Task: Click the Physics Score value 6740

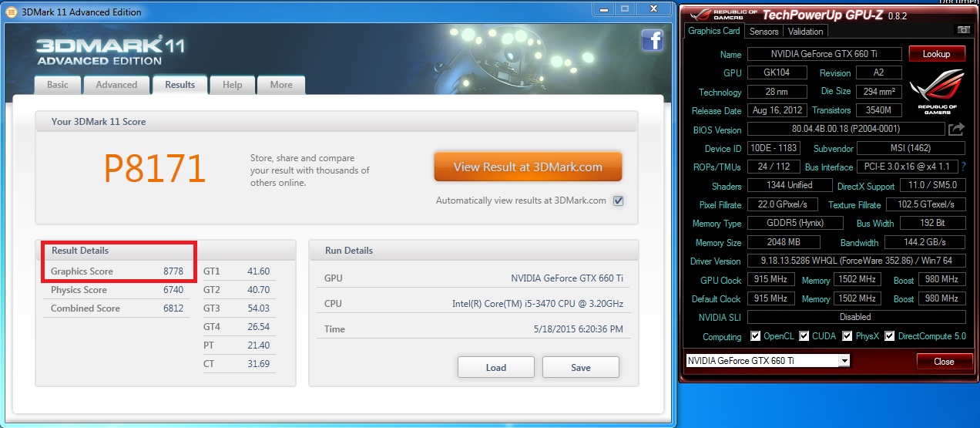Action: pyautogui.click(x=173, y=290)
